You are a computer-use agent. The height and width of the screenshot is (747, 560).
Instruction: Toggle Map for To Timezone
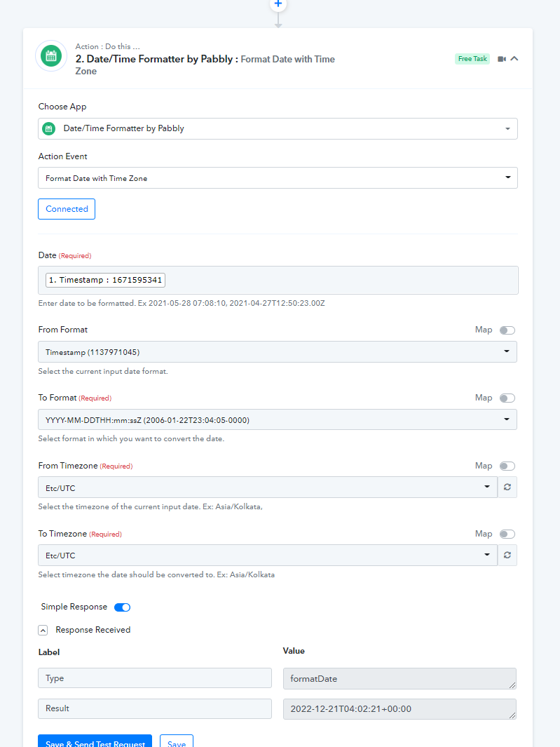[507, 534]
